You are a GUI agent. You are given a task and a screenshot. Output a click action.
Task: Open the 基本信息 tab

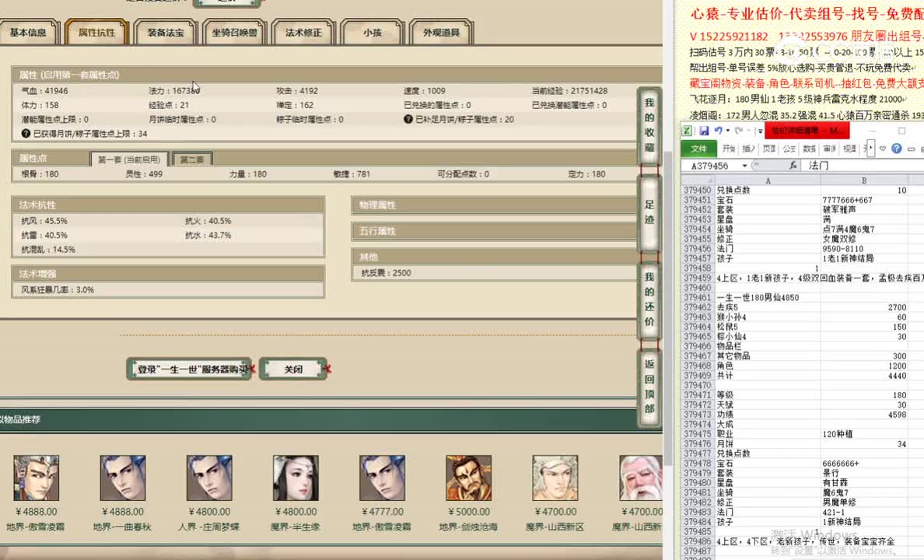pos(30,32)
